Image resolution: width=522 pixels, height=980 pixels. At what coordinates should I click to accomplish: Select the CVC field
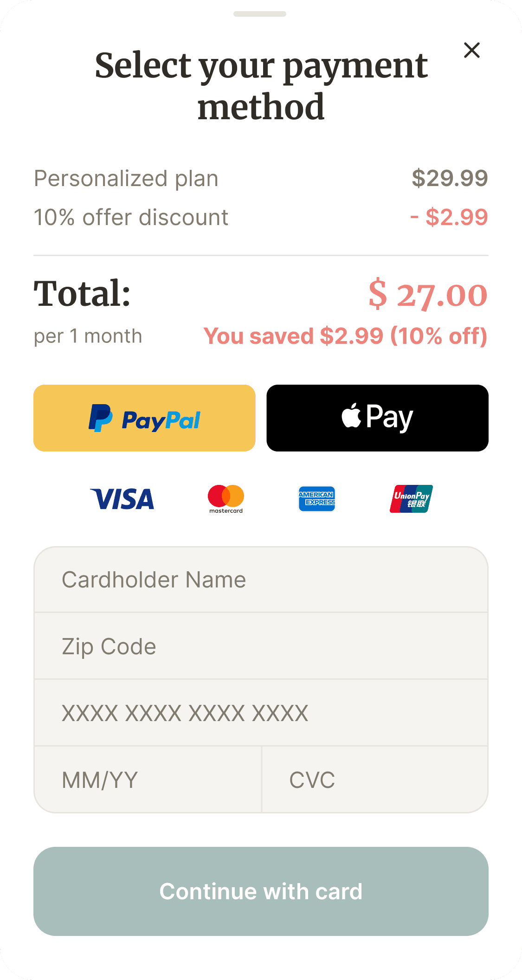pos(375,780)
